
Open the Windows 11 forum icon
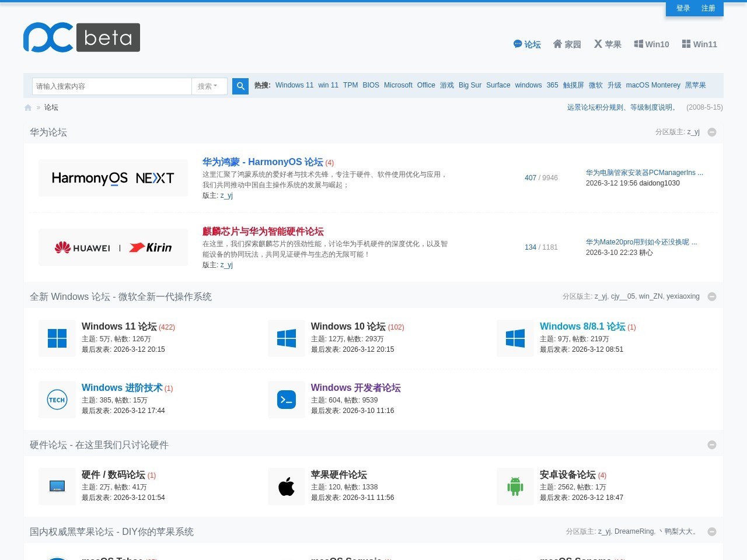[57, 338]
